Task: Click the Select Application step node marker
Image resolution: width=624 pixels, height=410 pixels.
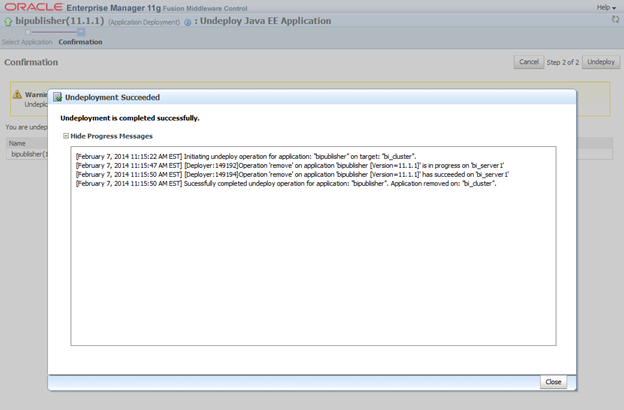Action: click(x=27, y=32)
